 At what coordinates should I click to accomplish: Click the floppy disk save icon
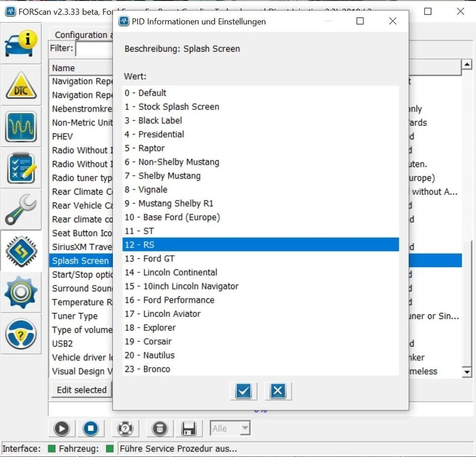tap(189, 428)
